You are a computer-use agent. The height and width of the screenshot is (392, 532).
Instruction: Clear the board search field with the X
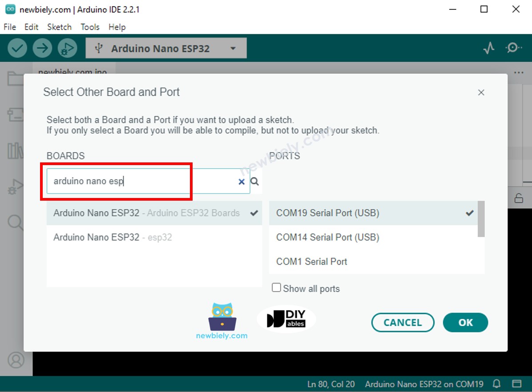(242, 181)
